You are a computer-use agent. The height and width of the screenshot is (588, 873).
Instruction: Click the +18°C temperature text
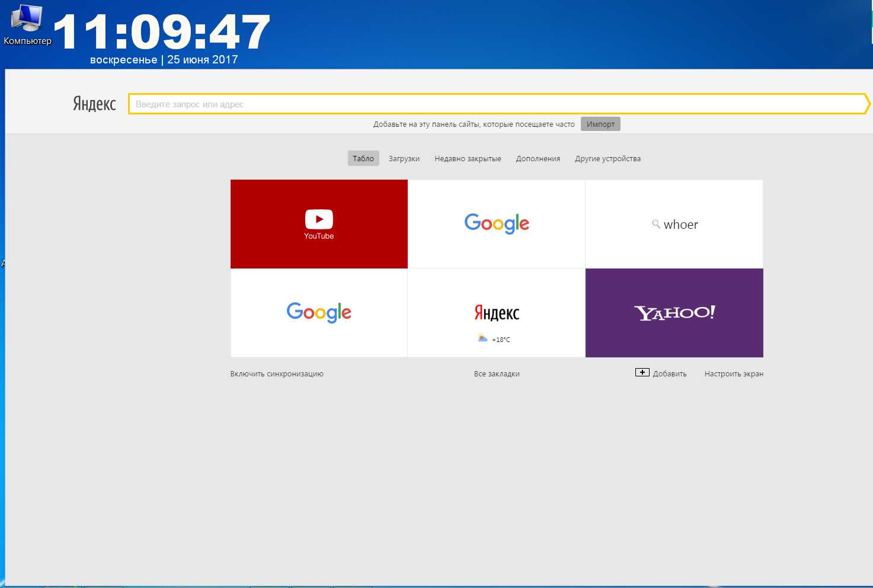(501, 340)
